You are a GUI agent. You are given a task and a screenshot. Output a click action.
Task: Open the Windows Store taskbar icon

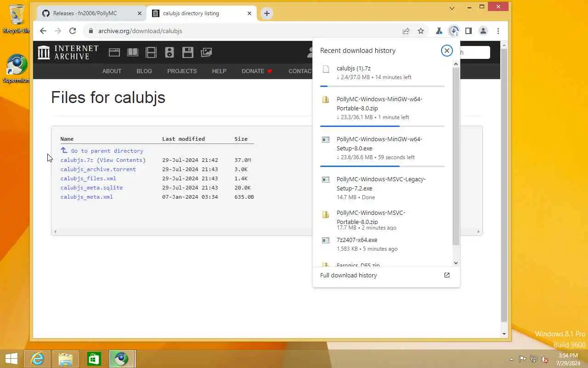tap(94, 359)
